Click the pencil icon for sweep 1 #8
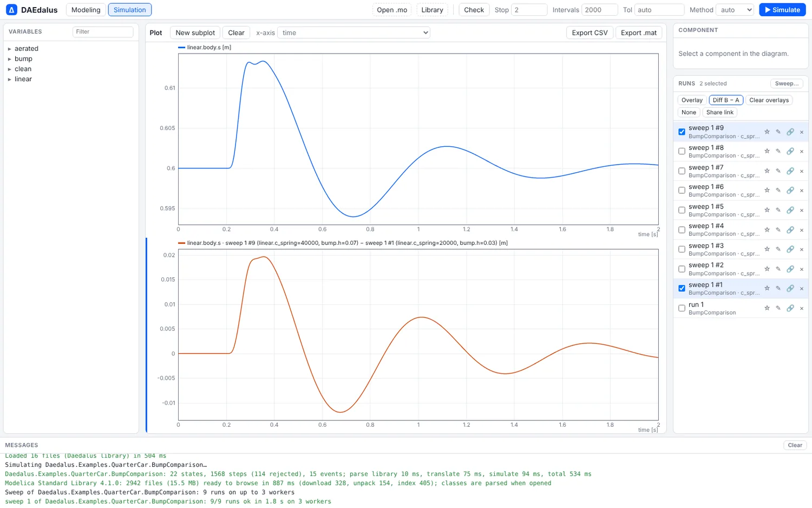The image size is (812, 508). point(778,151)
